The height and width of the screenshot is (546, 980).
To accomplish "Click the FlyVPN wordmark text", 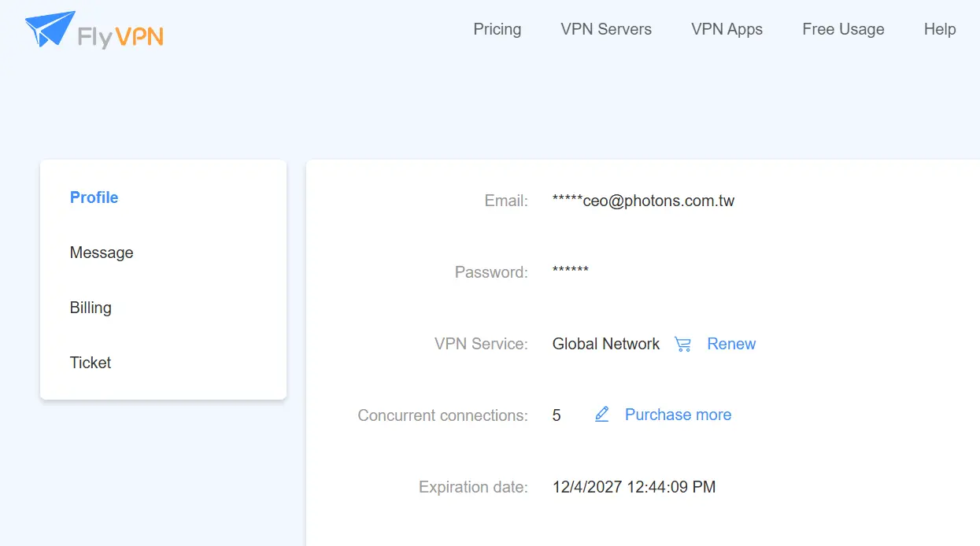I will pos(120,36).
